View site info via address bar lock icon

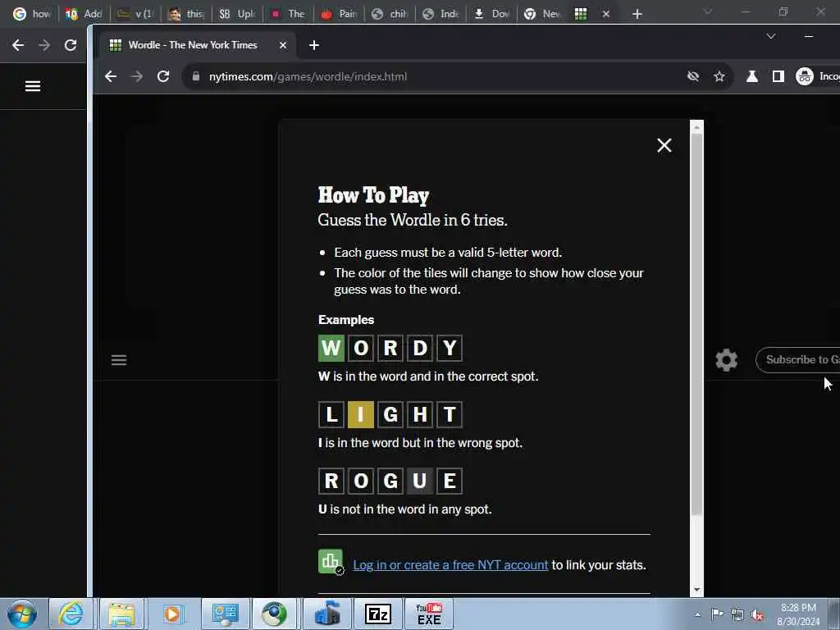(x=196, y=76)
